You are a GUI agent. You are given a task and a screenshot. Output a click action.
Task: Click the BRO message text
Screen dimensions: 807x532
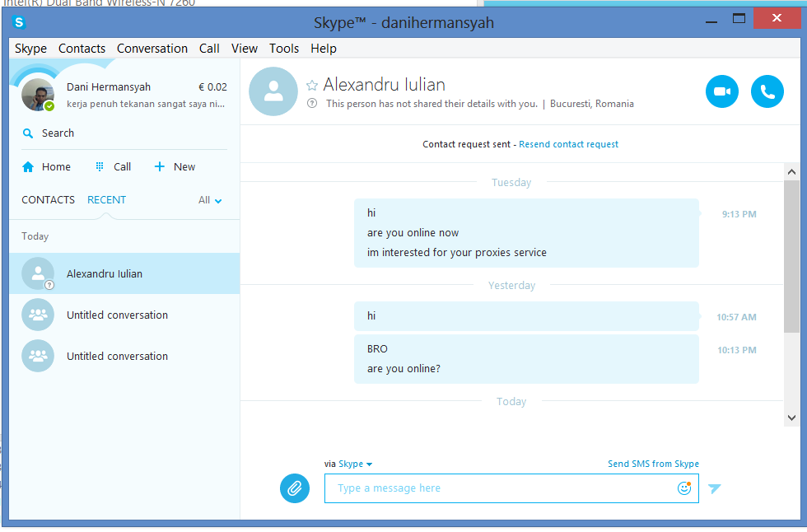click(377, 349)
